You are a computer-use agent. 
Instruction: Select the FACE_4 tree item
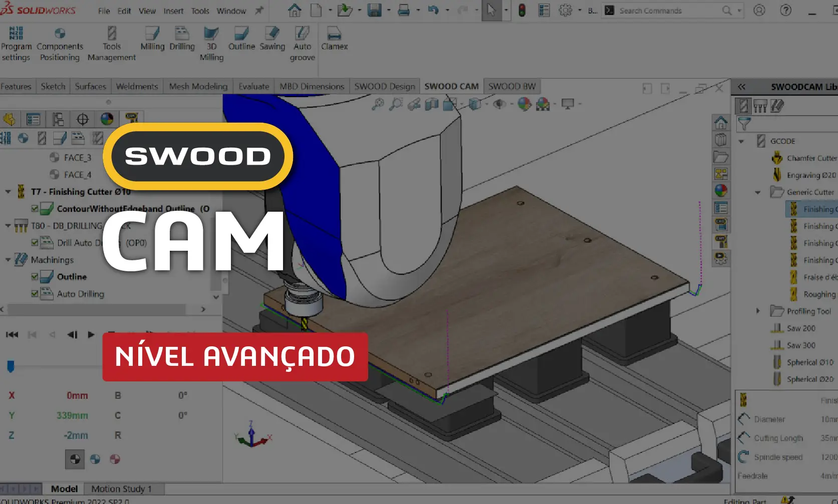(77, 175)
